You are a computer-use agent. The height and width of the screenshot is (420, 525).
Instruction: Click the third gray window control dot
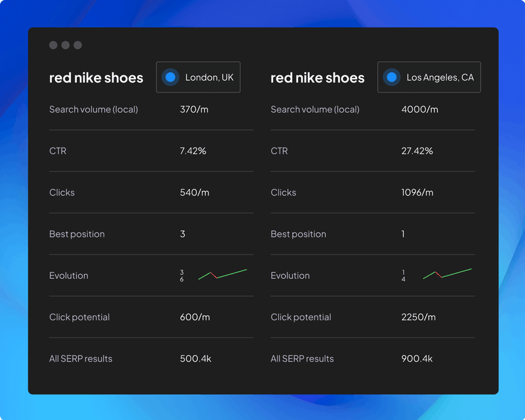(x=77, y=45)
